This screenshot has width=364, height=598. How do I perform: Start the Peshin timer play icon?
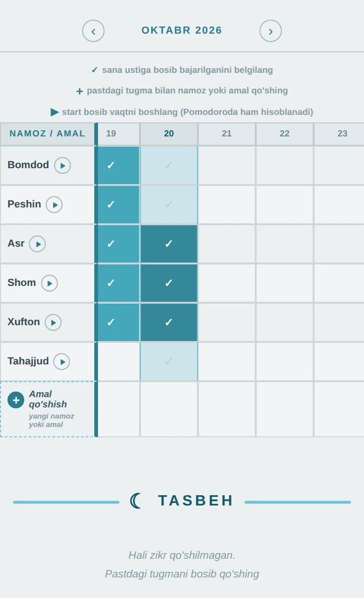[x=54, y=205]
